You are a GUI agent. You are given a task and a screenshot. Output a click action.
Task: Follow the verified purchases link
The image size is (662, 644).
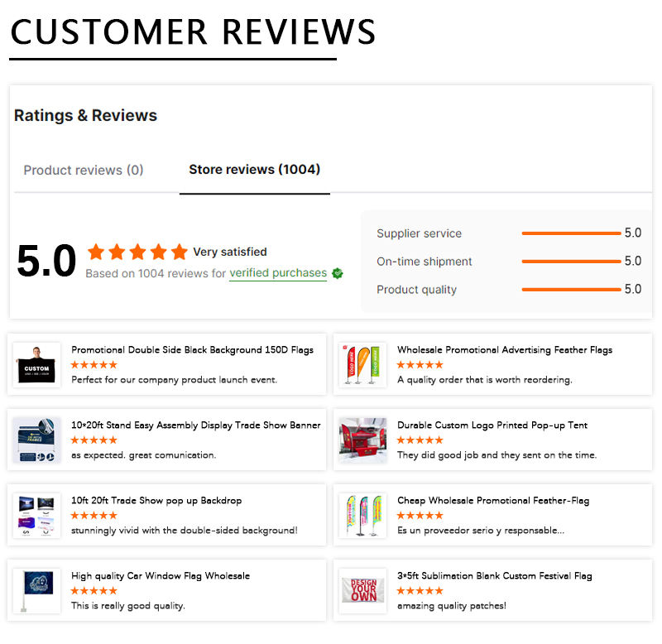278,273
